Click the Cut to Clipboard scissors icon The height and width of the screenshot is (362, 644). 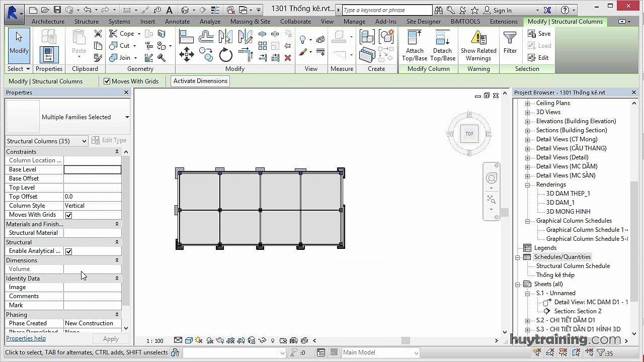[98, 34]
